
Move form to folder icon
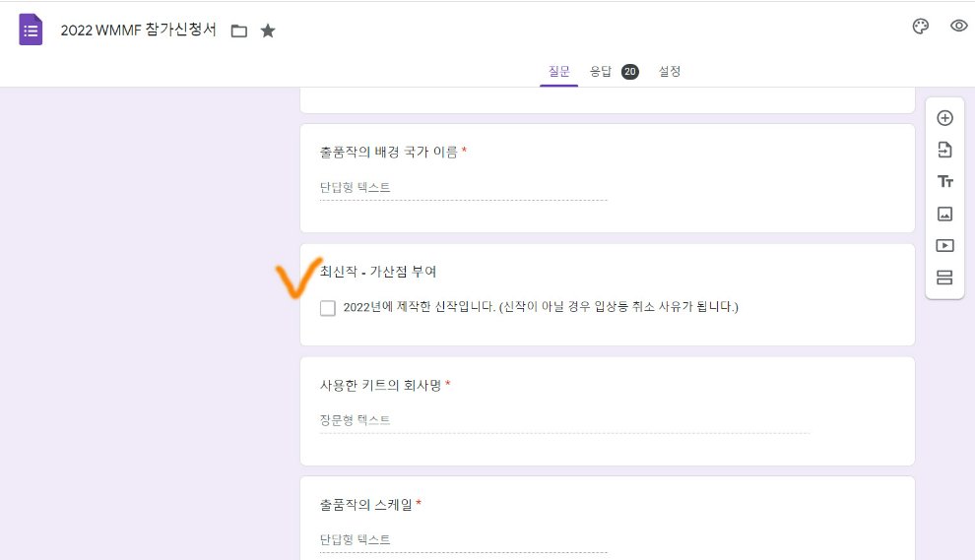238,31
